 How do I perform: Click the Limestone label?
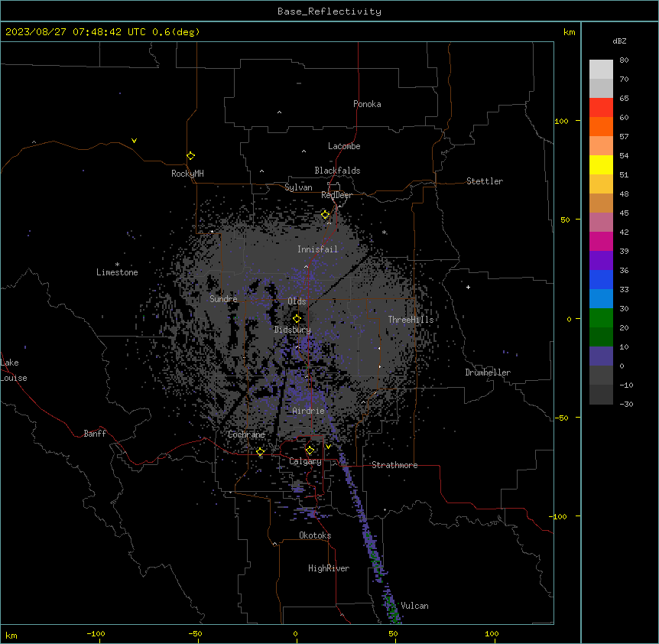pyautogui.click(x=117, y=272)
